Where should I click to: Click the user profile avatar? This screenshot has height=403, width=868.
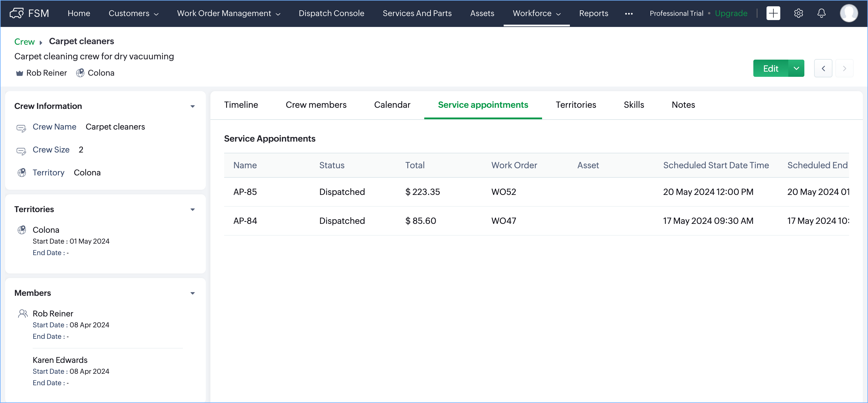(849, 13)
